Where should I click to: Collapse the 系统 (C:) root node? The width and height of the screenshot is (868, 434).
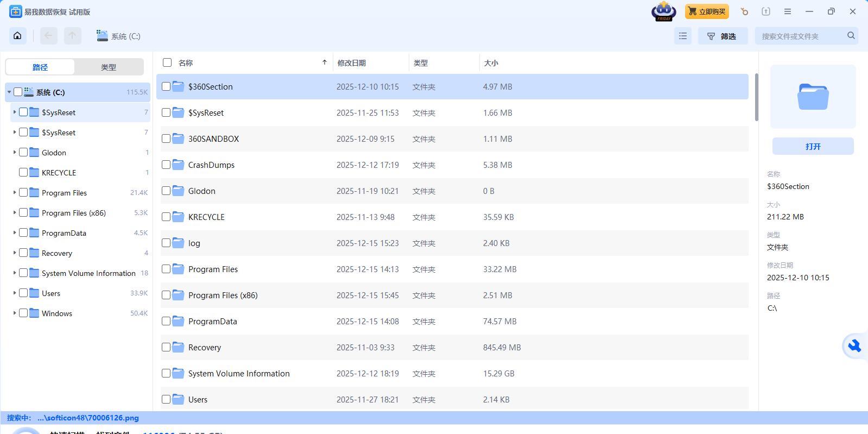[9, 92]
